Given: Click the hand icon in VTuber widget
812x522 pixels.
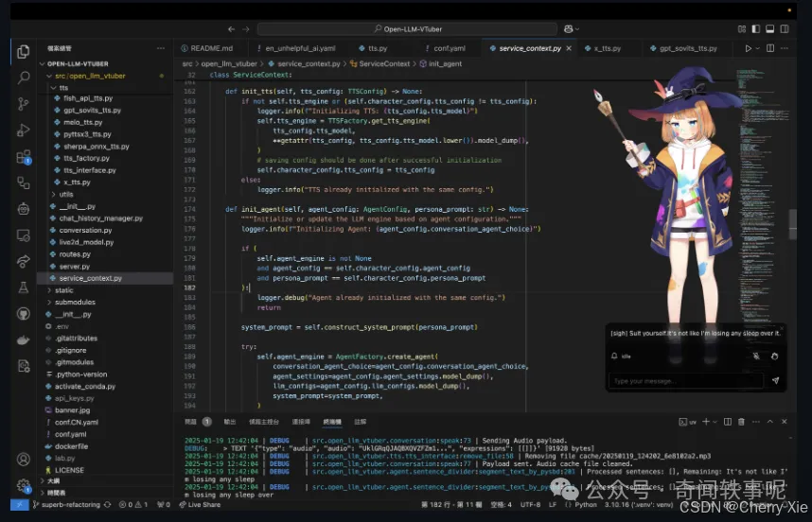Looking at the screenshot, I should [x=774, y=356].
